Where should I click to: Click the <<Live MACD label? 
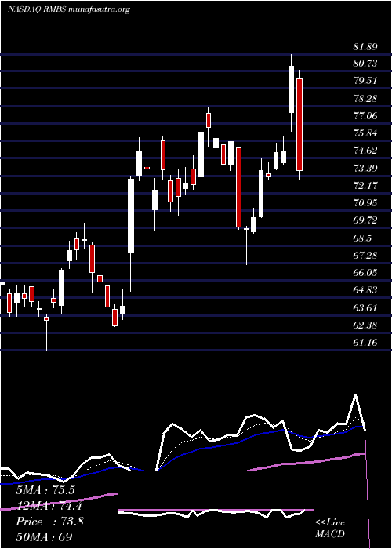pos(330,529)
